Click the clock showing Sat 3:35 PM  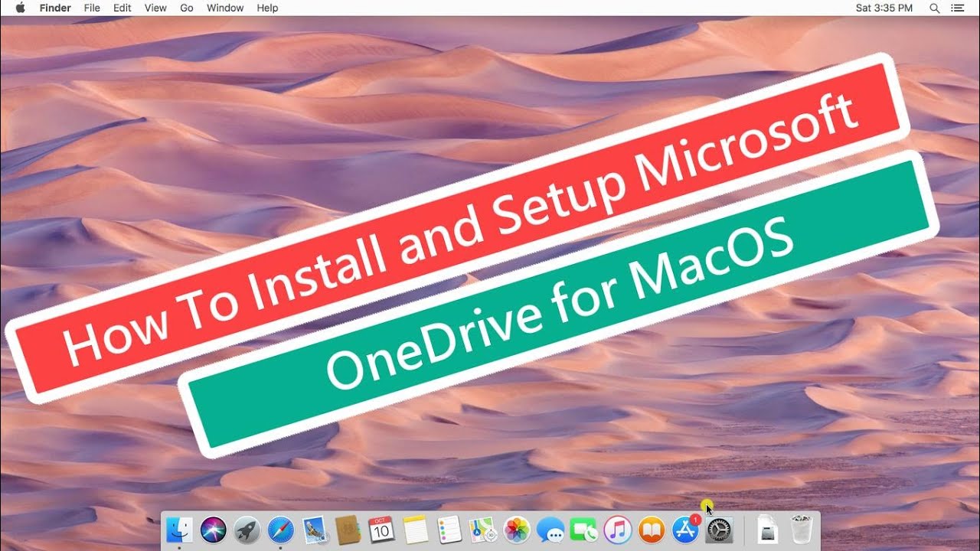[x=884, y=8]
